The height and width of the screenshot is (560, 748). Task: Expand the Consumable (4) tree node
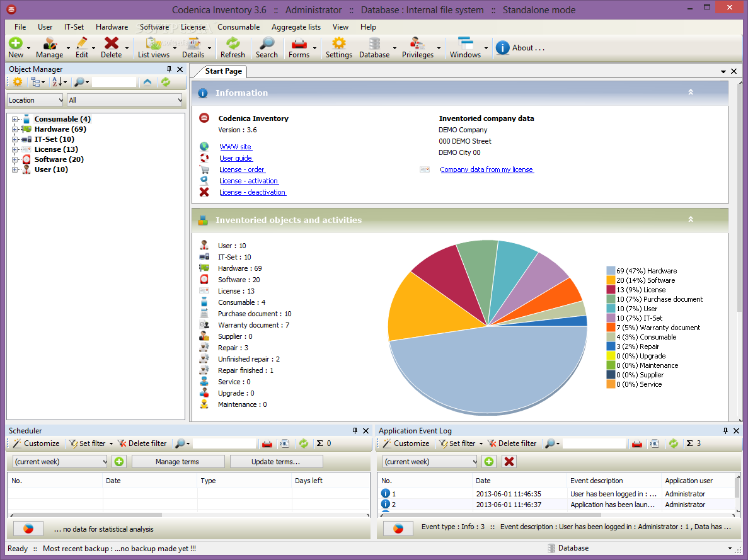[x=14, y=119]
